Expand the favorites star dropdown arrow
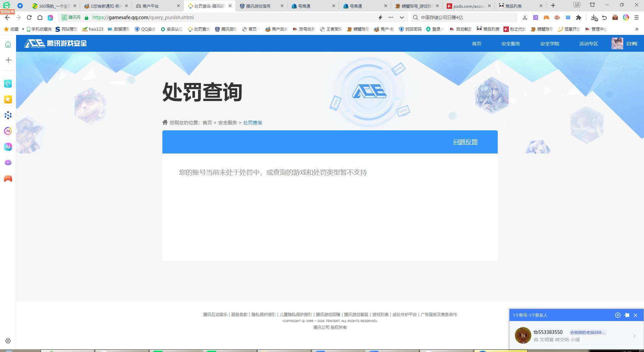 (x=23, y=29)
